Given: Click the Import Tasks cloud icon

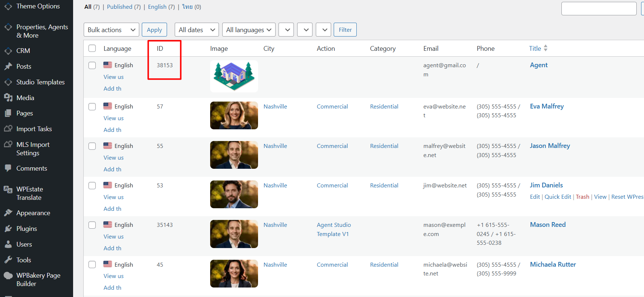Looking at the screenshot, I should [x=8, y=129].
